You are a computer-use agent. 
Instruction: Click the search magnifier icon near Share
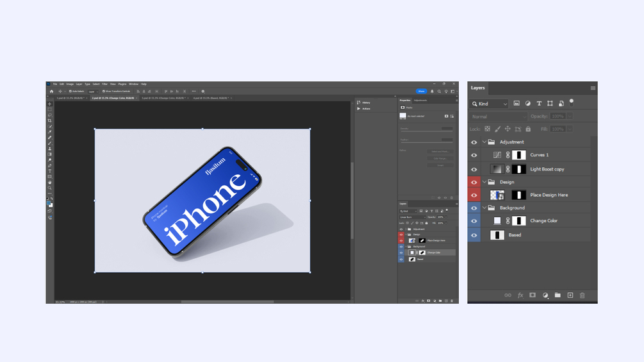[x=439, y=92]
